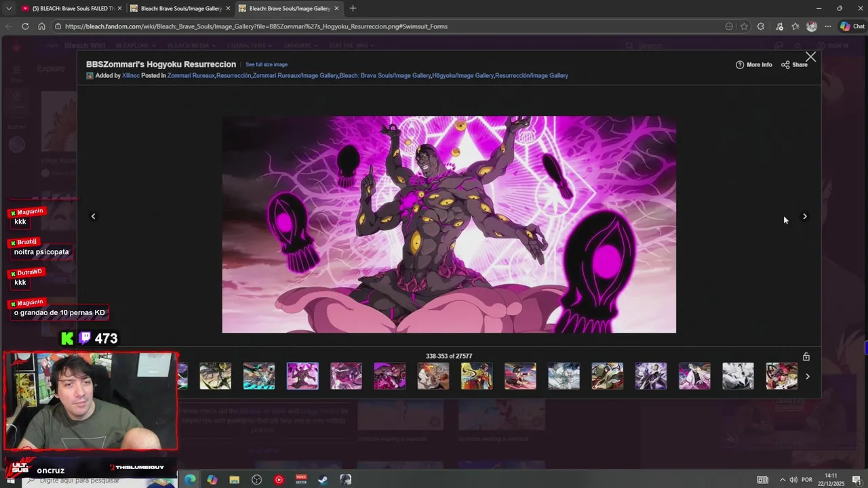This screenshot has height=488, width=868.
Task: Open the Copilot Chat button
Action: (852, 26)
